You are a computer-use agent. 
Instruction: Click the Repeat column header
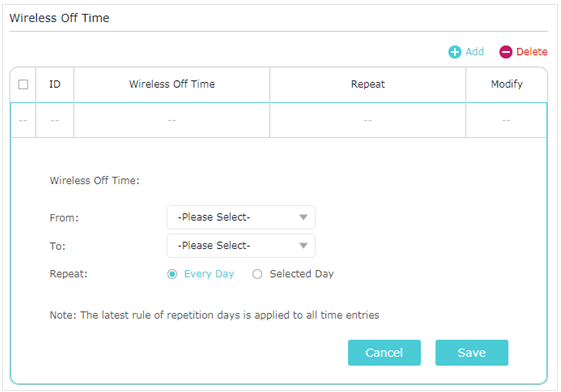click(368, 84)
